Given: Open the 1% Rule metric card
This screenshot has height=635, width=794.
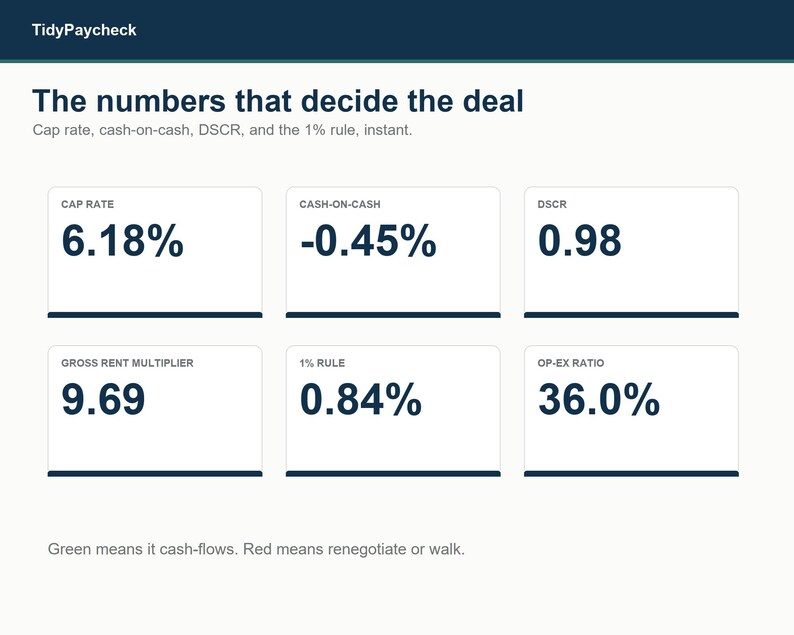Looking at the screenshot, I should coord(393,411).
